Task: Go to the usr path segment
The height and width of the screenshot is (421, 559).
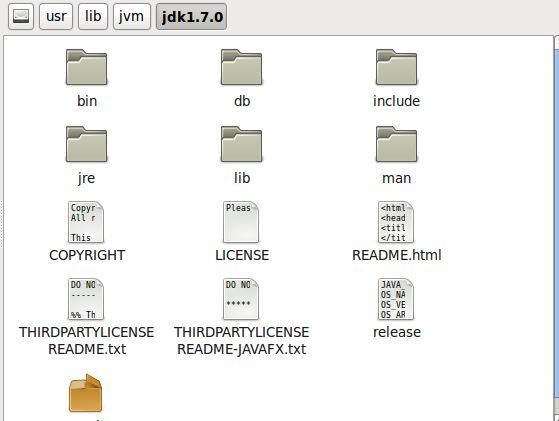Action: pyautogui.click(x=56, y=16)
